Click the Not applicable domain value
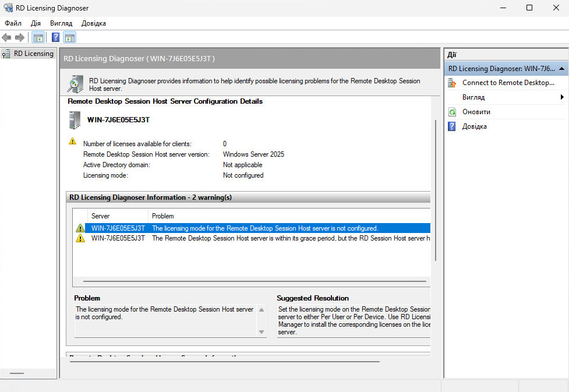This screenshot has height=392, width=569. pos(242,165)
